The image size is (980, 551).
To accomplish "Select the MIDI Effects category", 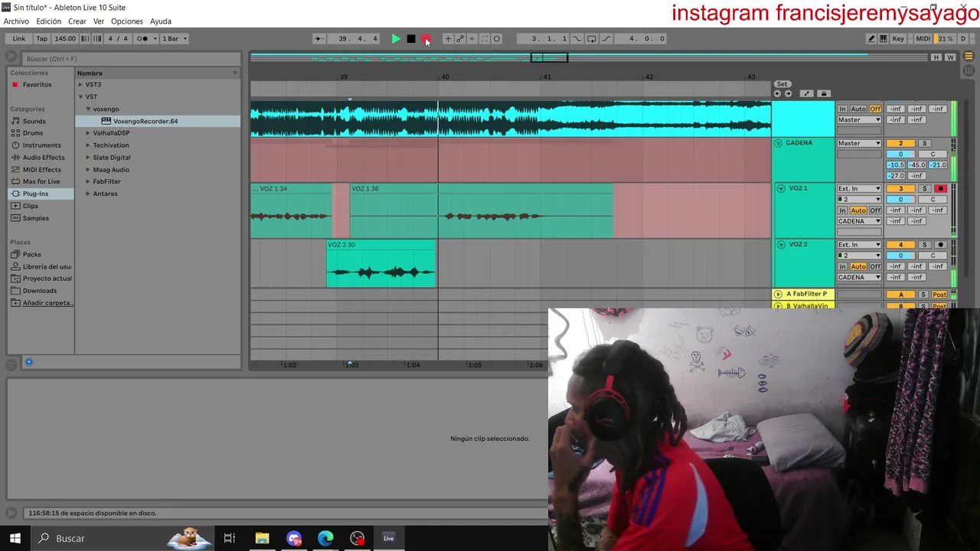I will (x=41, y=170).
